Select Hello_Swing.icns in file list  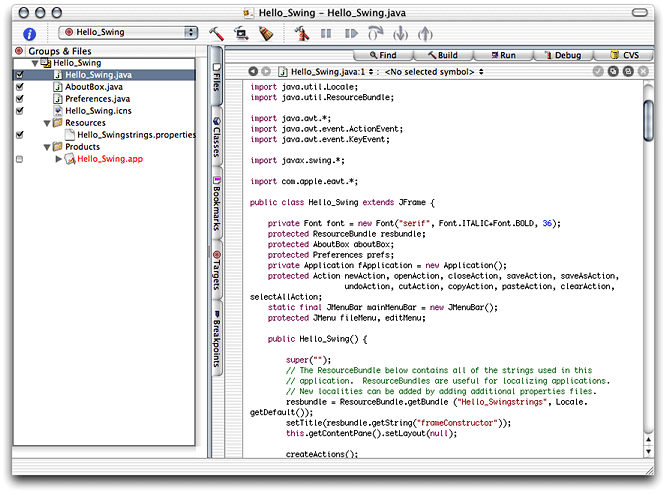[x=98, y=111]
